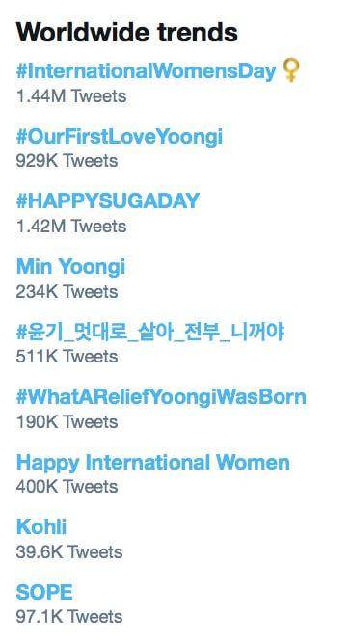Viewport: 351px width, 644px height.
Task: Click the 190K Tweets count
Action: (67, 422)
